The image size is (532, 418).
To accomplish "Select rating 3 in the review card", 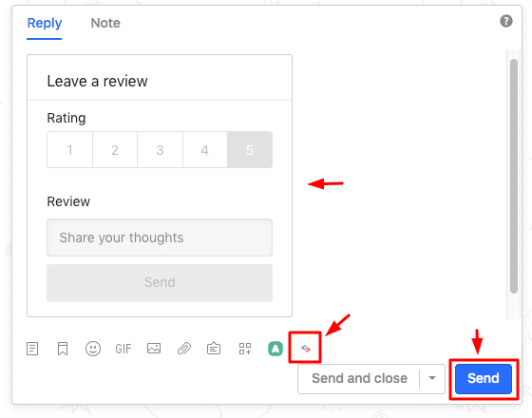I will [160, 150].
